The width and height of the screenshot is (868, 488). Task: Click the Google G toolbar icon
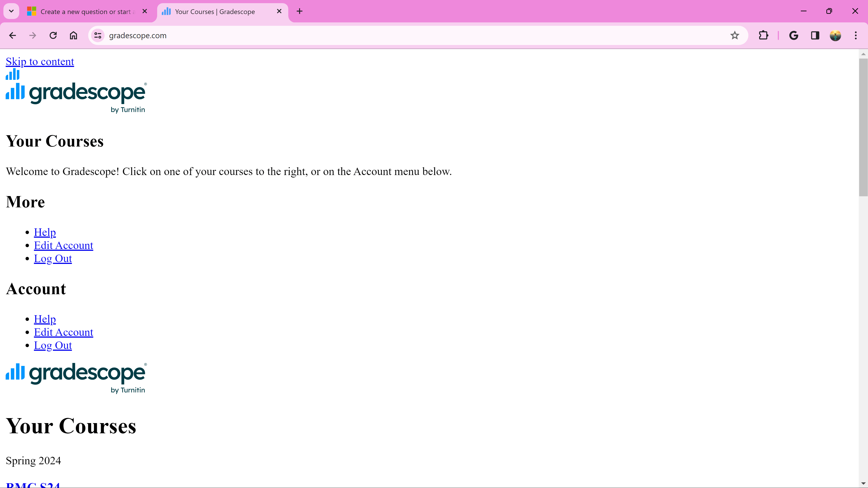click(x=794, y=35)
